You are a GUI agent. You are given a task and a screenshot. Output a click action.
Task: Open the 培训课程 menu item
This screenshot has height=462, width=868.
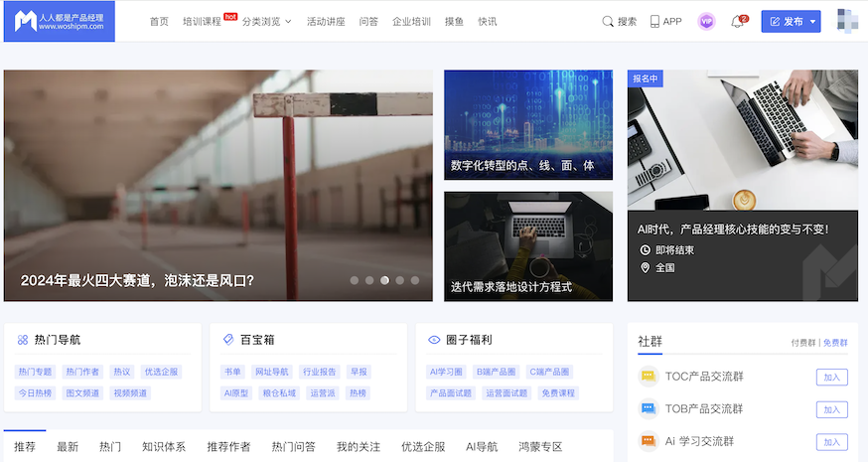click(x=203, y=21)
